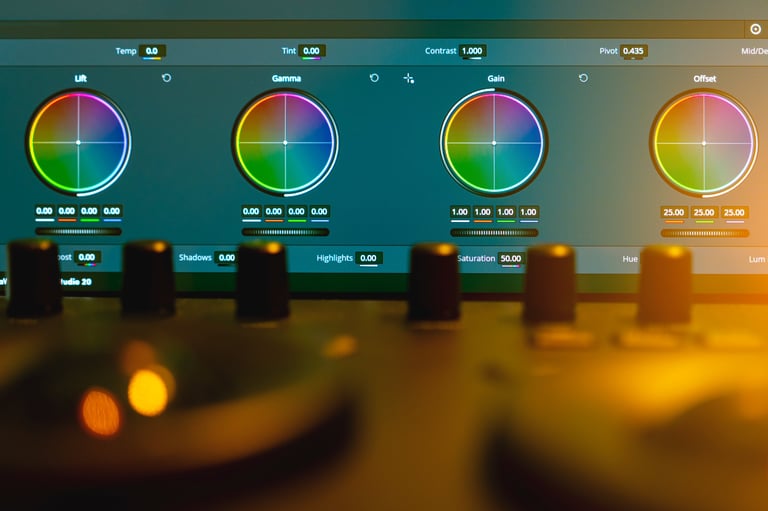
Task: Click the Tint label
Action: pyautogui.click(x=289, y=51)
